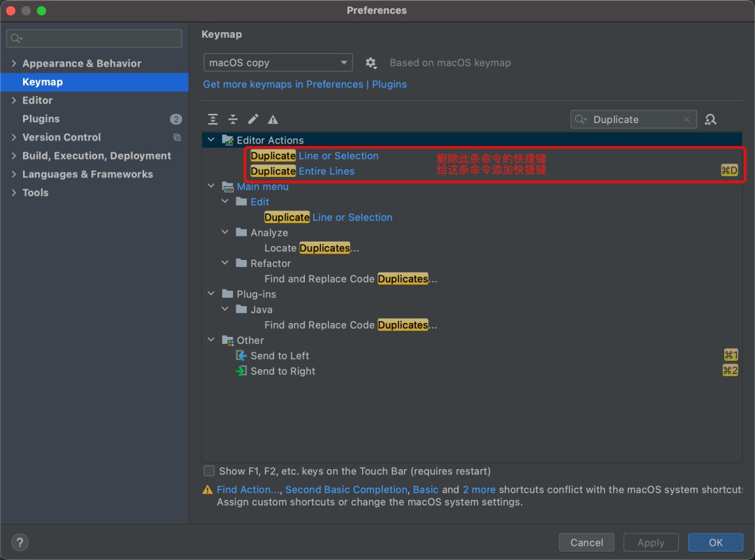The image size is (755, 560).
Task: Clear the Duplicate search field text
Action: 686,120
